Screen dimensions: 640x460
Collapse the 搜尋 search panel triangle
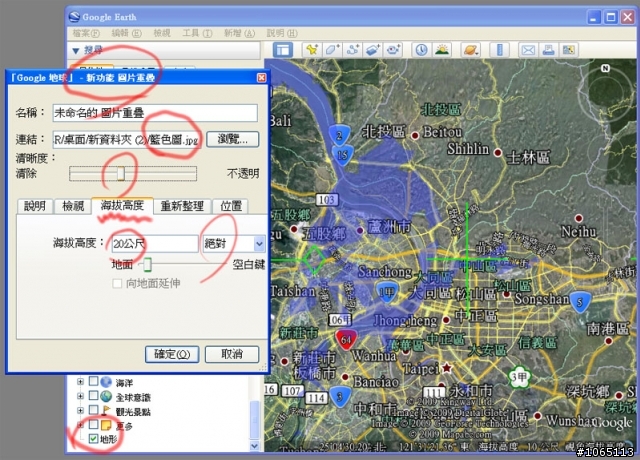click(x=76, y=51)
